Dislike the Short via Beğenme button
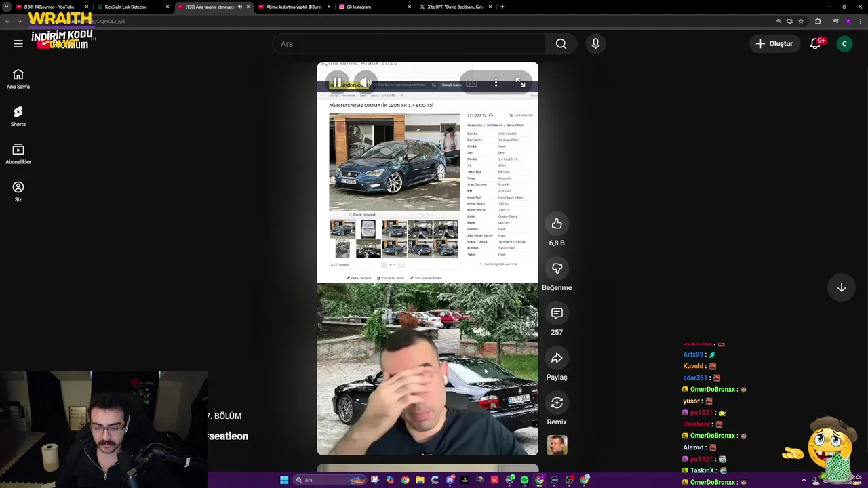The image size is (868, 488). tap(557, 268)
